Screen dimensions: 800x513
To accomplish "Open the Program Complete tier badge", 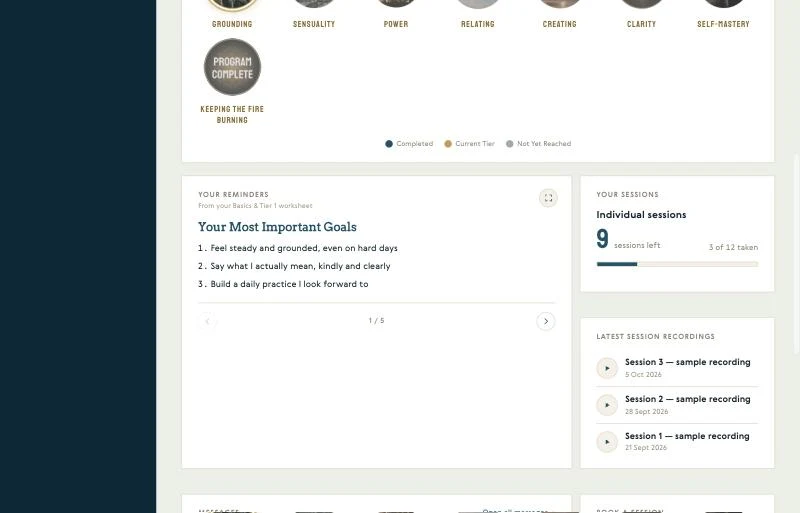I will 232,67.
